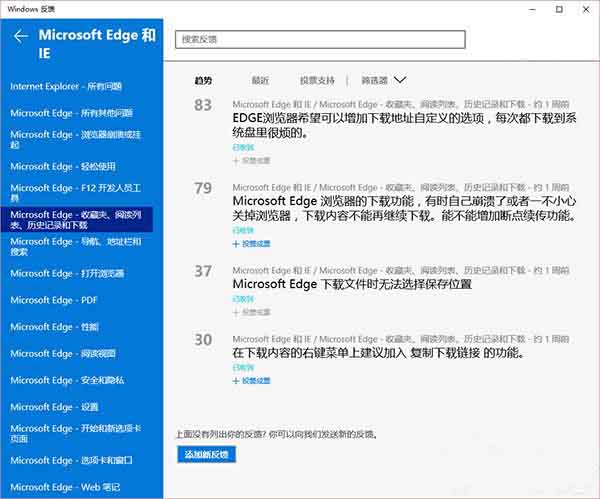This screenshot has width=600, height=499.
Task: Maximize the Windows 反馈 window
Action: coord(559,9)
